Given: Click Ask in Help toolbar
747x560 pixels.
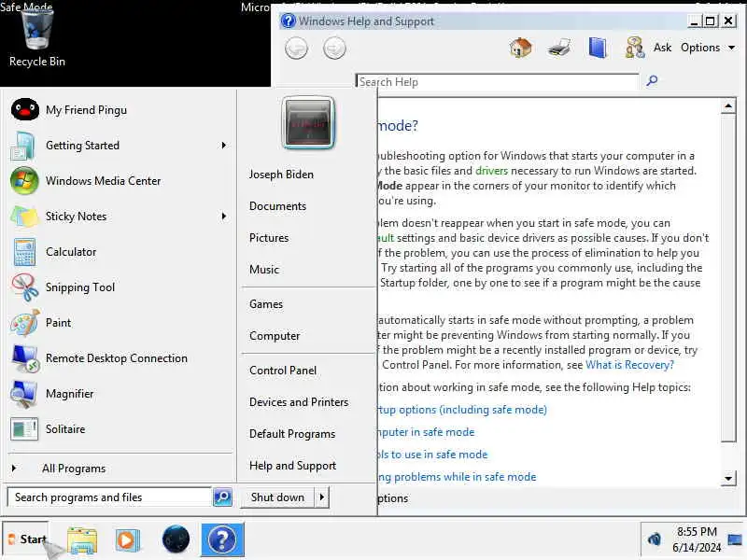Looking at the screenshot, I should 662,48.
